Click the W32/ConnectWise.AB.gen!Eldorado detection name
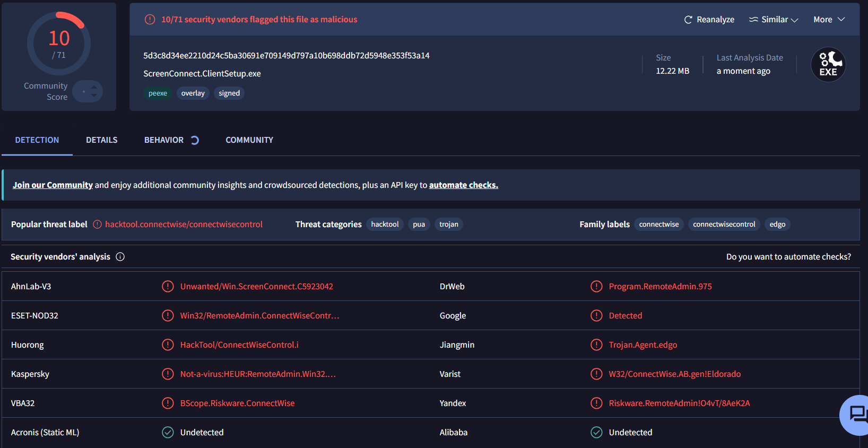 click(x=675, y=374)
